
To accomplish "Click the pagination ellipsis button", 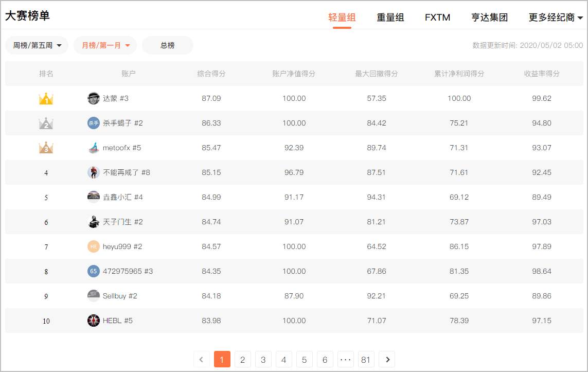I will [x=345, y=360].
